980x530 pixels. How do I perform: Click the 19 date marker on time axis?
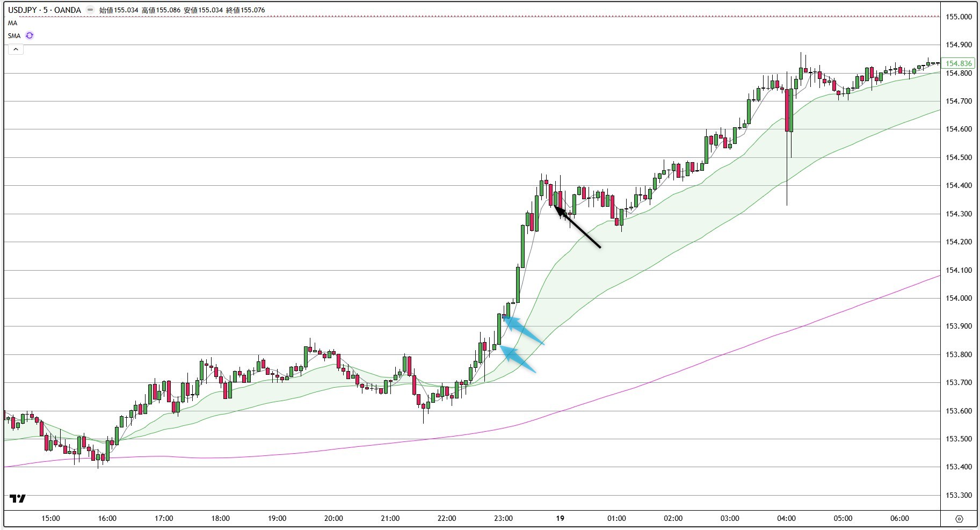tap(560, 518)
